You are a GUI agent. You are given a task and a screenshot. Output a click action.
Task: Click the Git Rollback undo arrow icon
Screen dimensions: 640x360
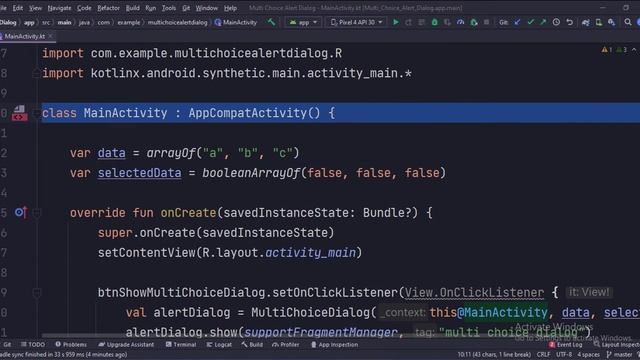point(569,22)
